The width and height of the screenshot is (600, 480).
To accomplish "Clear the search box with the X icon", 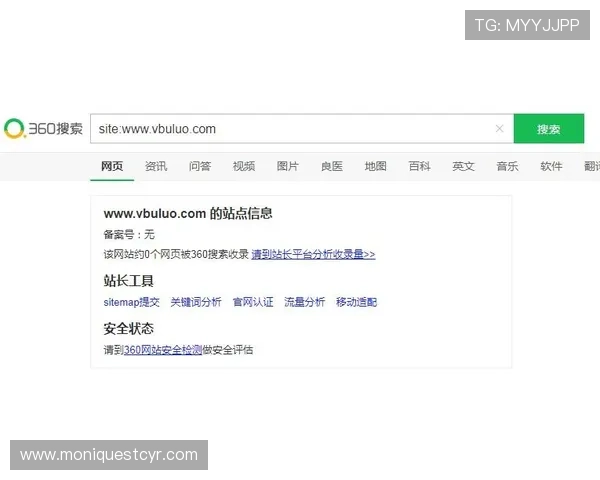I will coord(499,129).
